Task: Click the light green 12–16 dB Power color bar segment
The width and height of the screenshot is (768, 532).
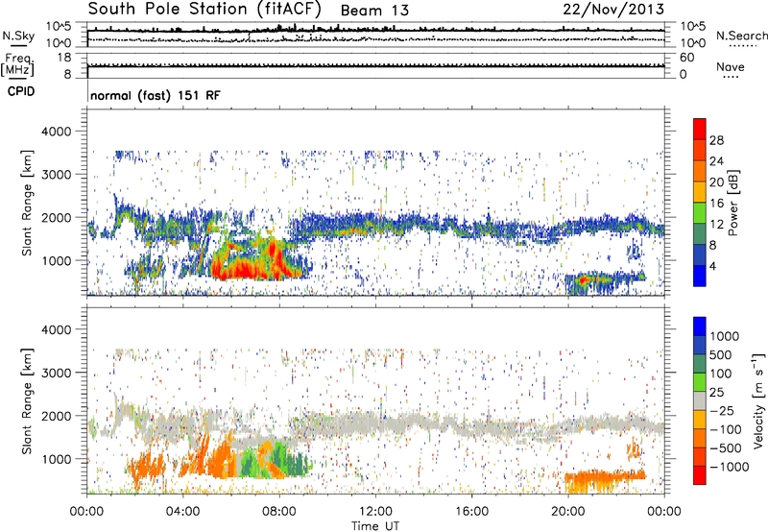Action: 700,213
